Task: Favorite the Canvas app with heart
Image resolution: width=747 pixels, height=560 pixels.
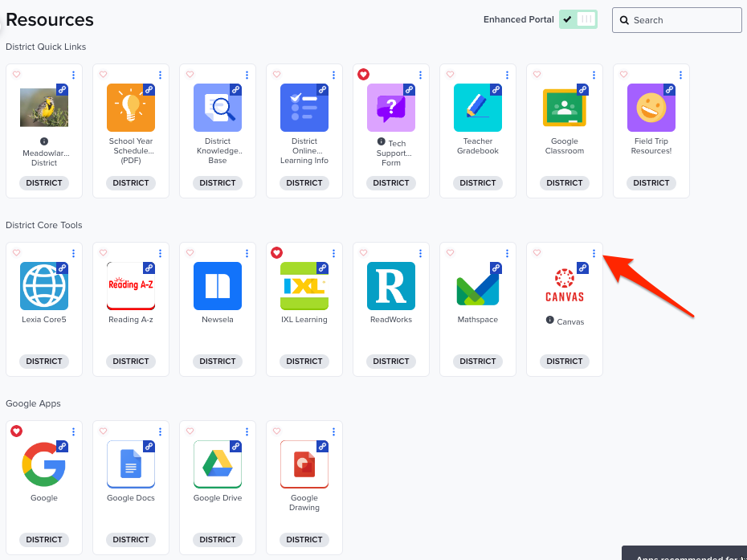Action: 537,253
